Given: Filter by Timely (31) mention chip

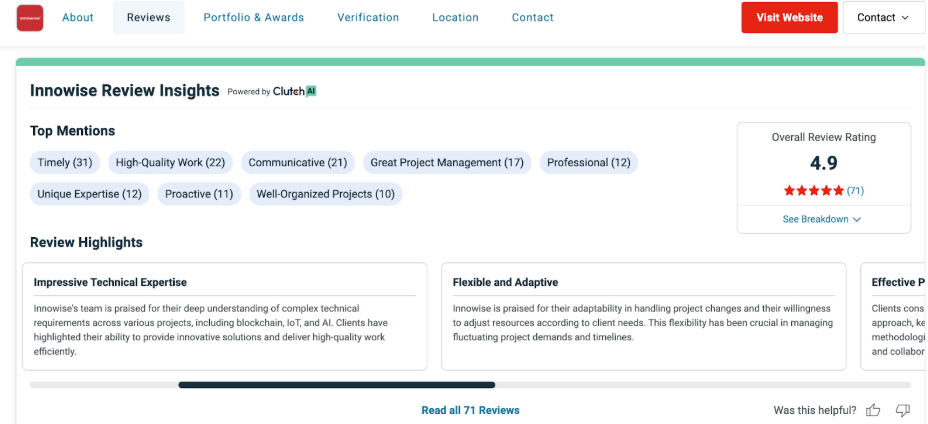Looking at the screenshot, I should tap(65, 162).
